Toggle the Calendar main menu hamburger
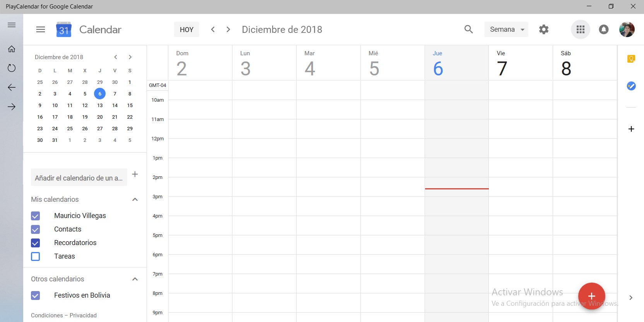Screen dimensions: 644x322 pyautogui.click(x=41, y=29)
